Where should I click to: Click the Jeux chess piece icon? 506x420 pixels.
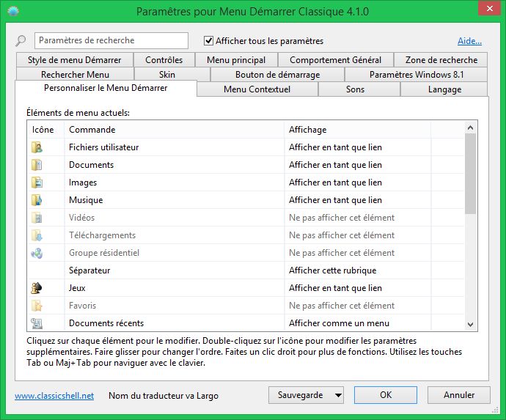[37, 288]
